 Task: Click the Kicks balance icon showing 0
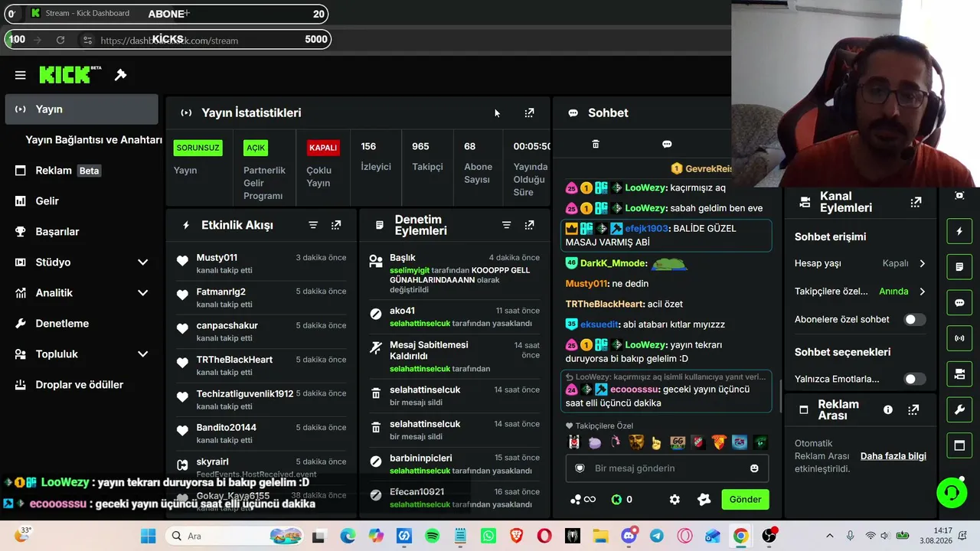coord(621,500)
